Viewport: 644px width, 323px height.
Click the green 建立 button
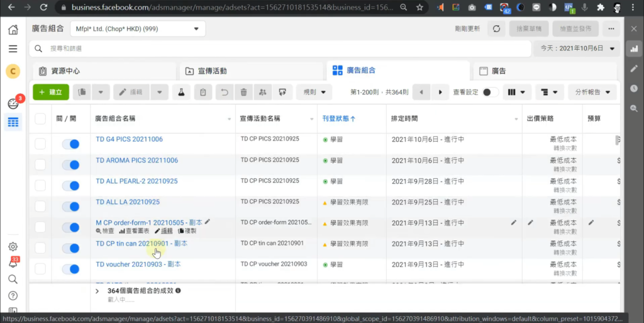tap(51, 93)
